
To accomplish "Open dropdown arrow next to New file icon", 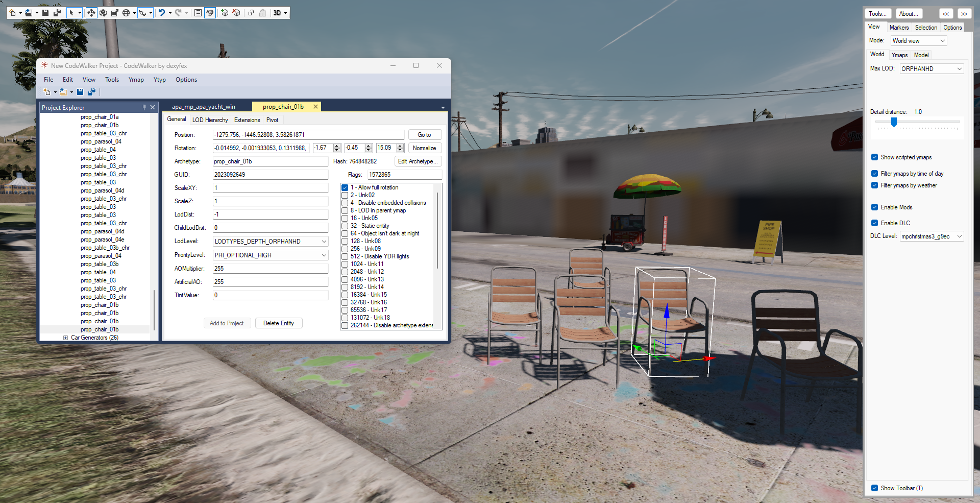I will pos(20,13).
